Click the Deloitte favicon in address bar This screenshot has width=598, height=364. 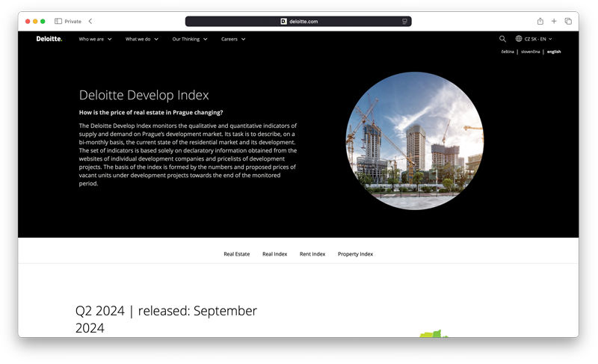pos(284,22)
